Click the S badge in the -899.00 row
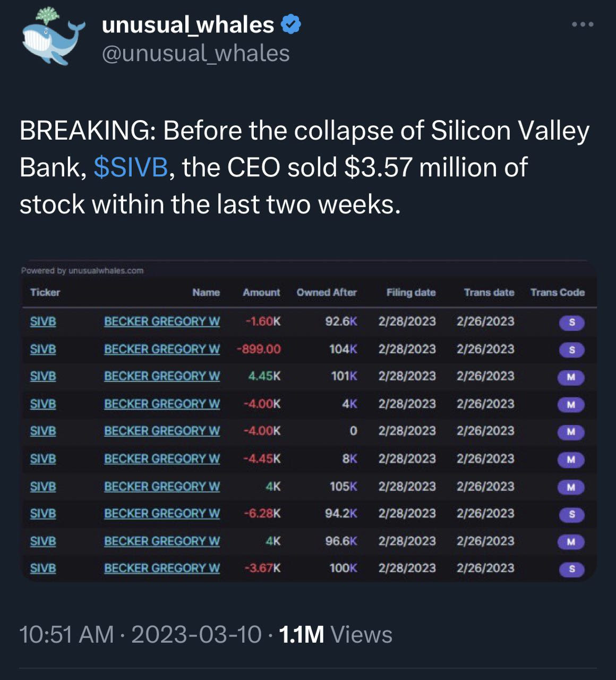The height and width of the screenshot is (680, 616). (571, 350)
